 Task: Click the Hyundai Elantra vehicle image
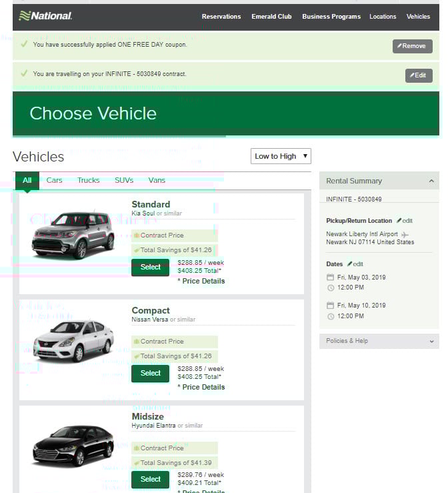pos(73,445)
